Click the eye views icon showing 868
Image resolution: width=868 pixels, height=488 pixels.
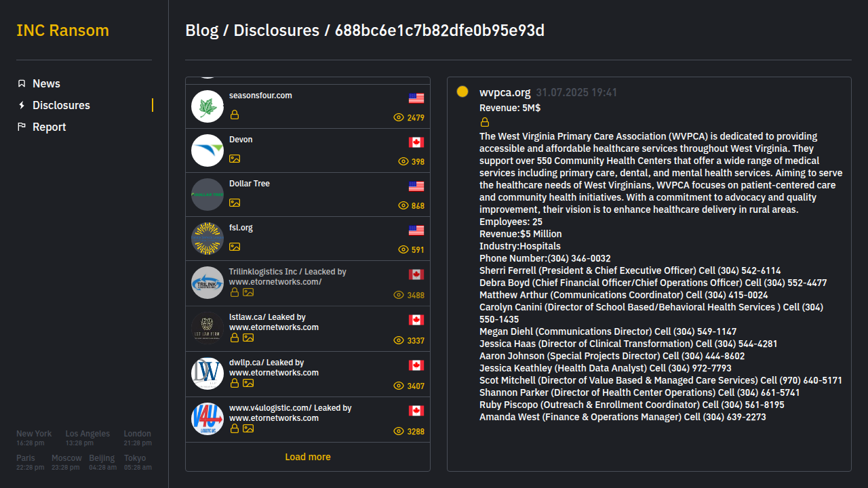point(403,205)
